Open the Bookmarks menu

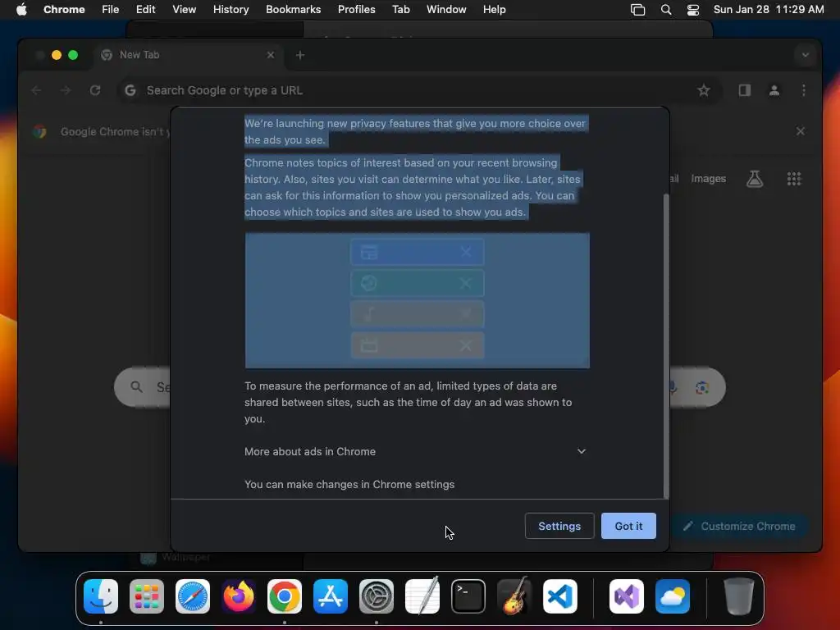tap(293, 10)
